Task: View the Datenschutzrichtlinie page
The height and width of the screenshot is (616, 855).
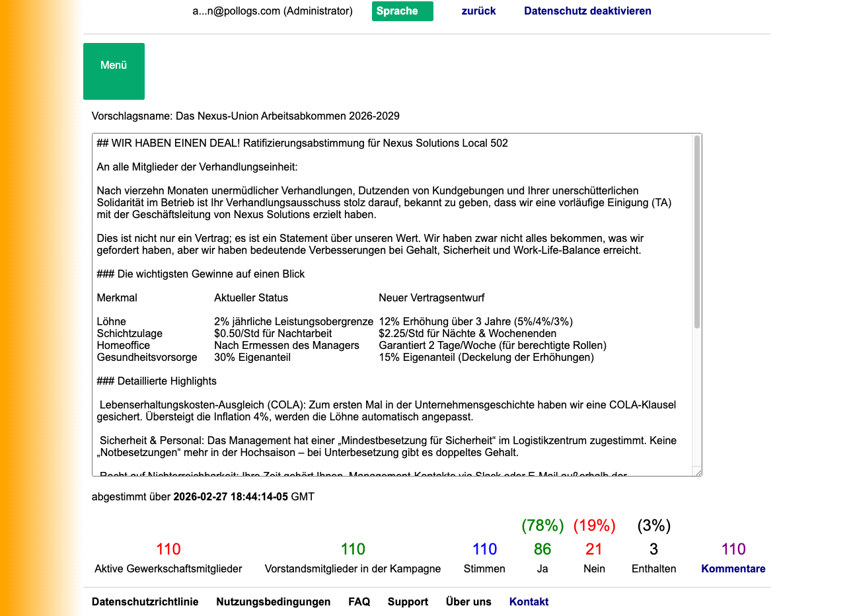Action: (x=145, y=601)
